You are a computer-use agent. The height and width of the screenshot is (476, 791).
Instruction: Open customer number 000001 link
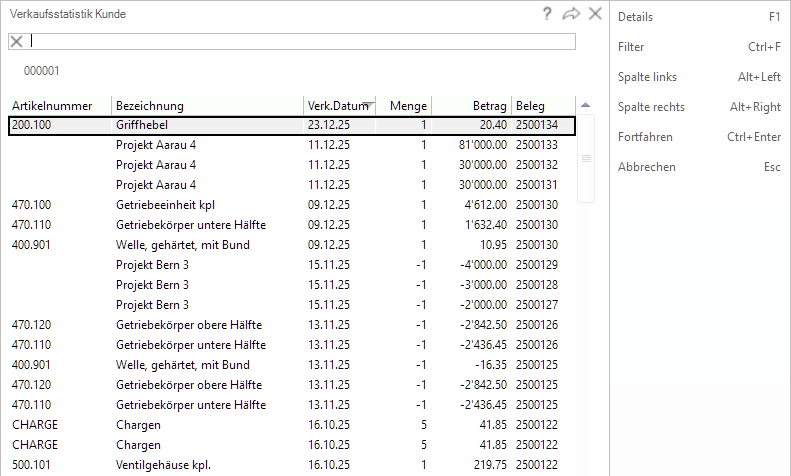tap(42, 71)
